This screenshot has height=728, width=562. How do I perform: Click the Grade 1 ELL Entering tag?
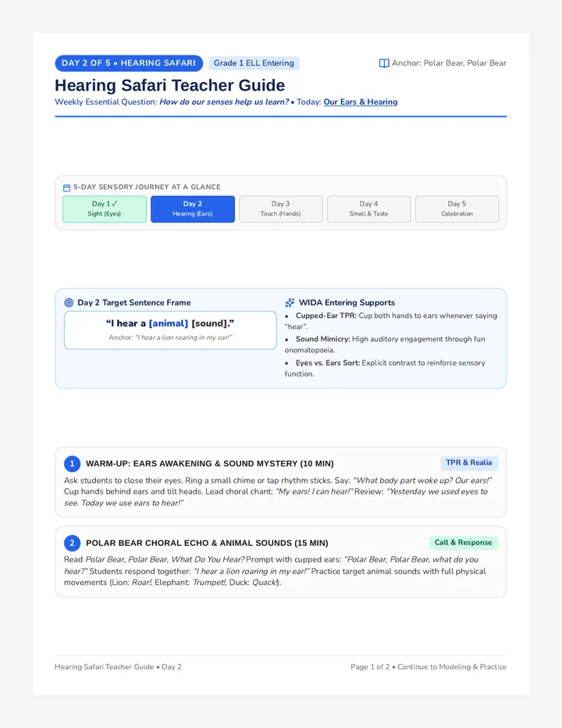pos(254,63)
